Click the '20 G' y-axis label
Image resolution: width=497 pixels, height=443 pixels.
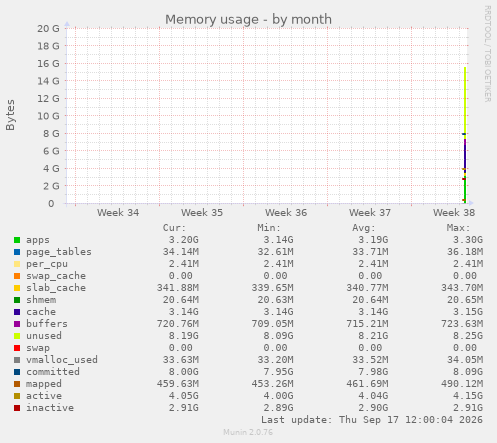point(48,29)
